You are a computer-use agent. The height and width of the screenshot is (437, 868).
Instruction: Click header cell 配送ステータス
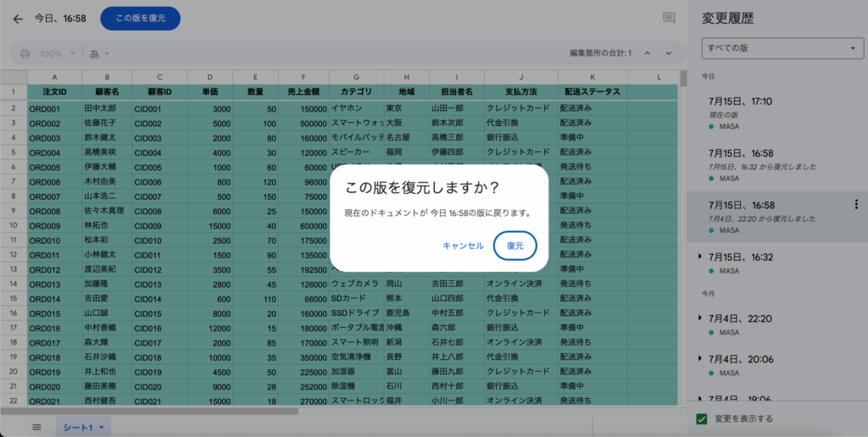pyautogui.click(x=593, y=91)
